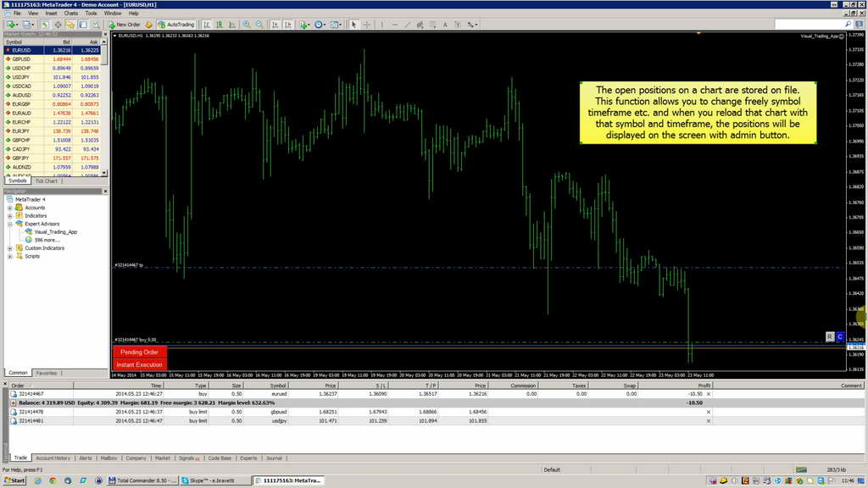Collapse the Expert Advisors tree node
Image resolution: width=868 pixels, height=488 pixels.
coord(9,224)
